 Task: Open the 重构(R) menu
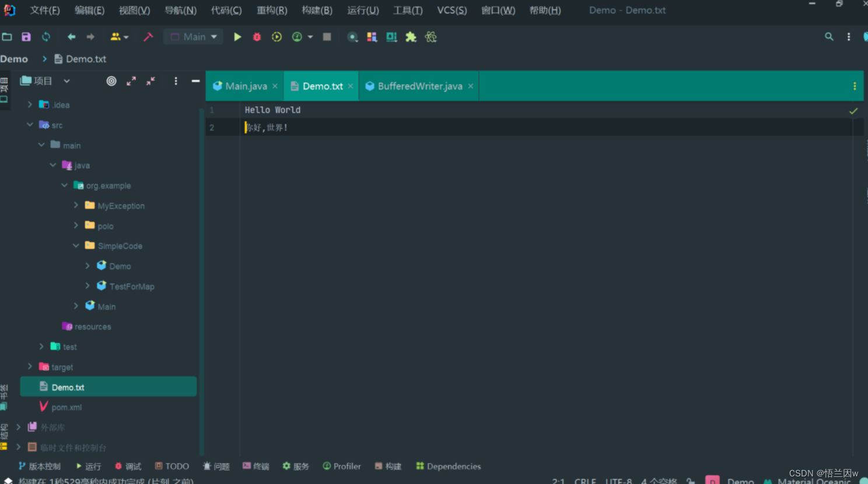click(x=272, y=11)
